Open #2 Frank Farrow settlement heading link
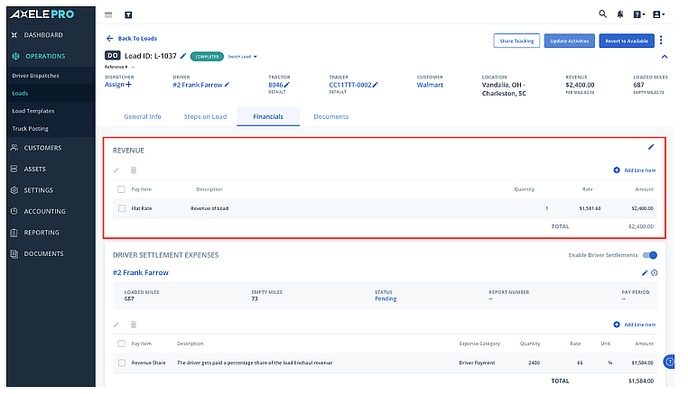688x394 pixels. click(x=140, y=272)
